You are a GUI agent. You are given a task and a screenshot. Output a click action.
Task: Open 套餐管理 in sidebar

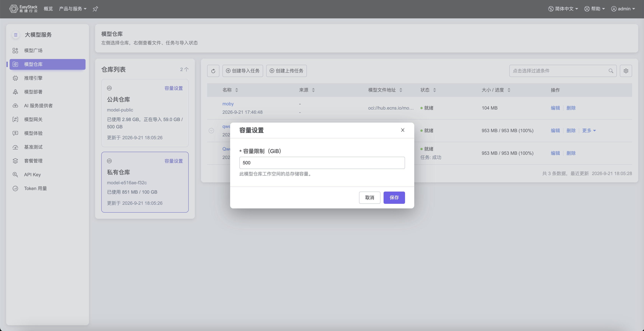(x=48, y=161)
